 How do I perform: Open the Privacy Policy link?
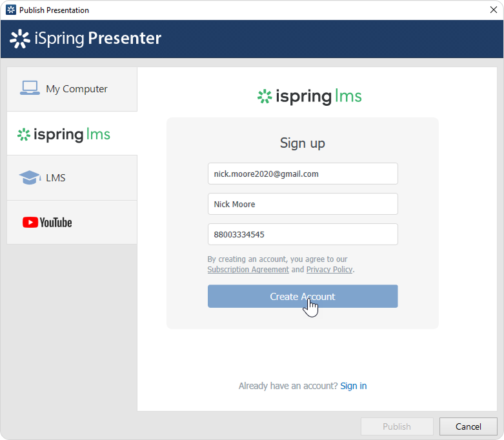coord(329,270)
